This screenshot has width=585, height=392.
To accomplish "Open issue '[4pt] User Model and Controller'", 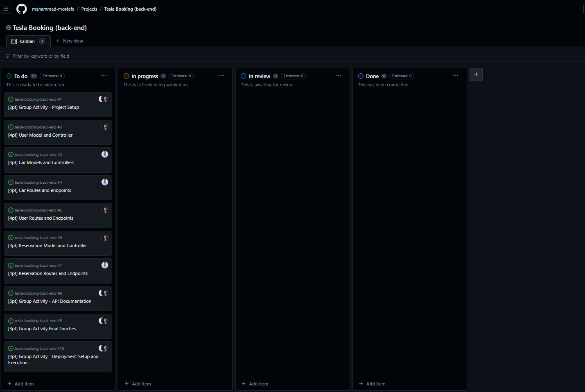I will [41, 135].
